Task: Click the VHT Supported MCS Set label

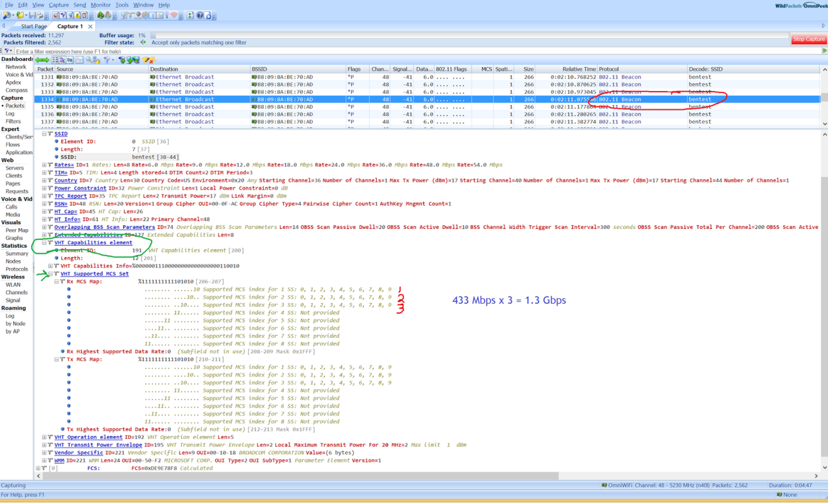Action: click(95, 274)
